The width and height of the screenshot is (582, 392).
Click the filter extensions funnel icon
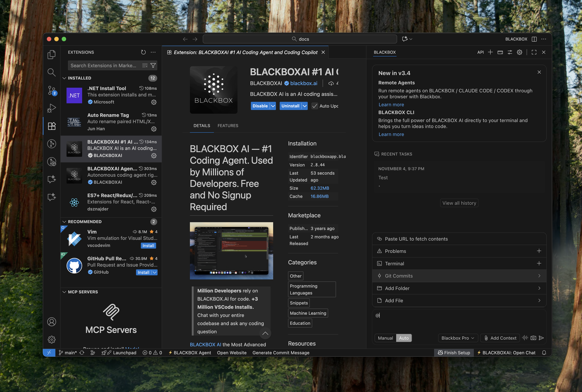[153, 66]
